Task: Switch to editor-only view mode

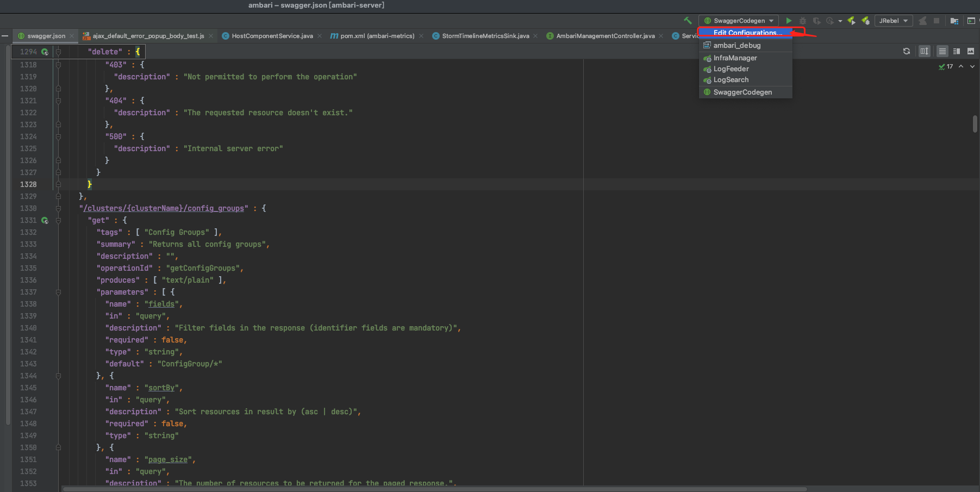Action: click(942, 51)
